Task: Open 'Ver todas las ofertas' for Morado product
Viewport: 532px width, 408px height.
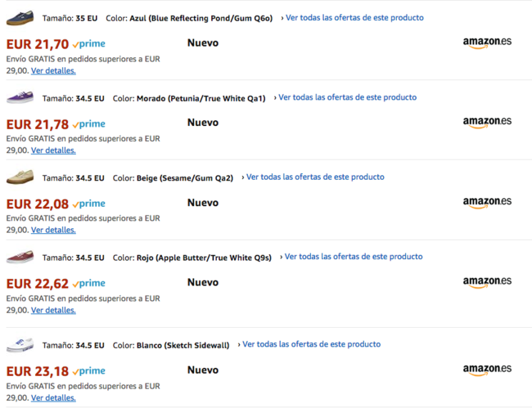Action: (345, 97)
